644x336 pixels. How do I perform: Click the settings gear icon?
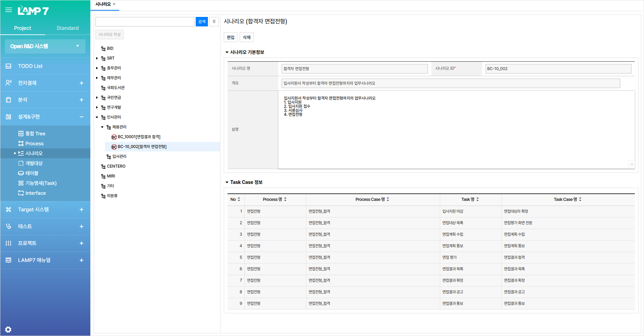[8, 330]
